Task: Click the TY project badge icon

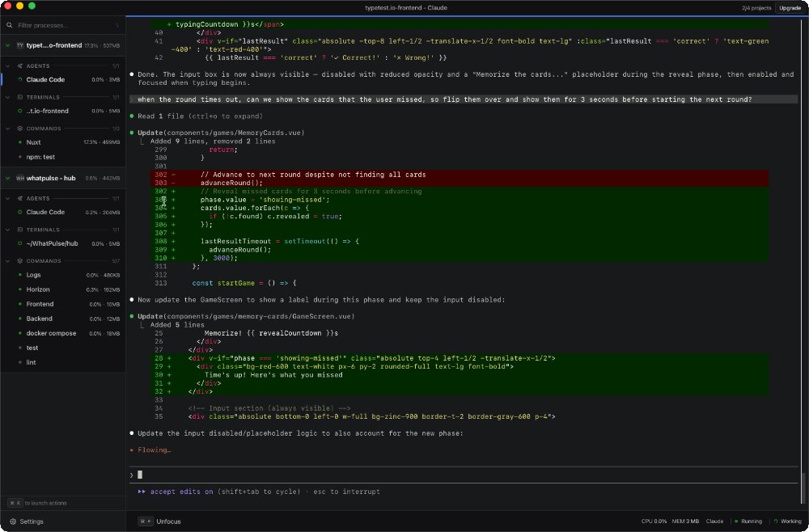Action: (x=19, y=45)
